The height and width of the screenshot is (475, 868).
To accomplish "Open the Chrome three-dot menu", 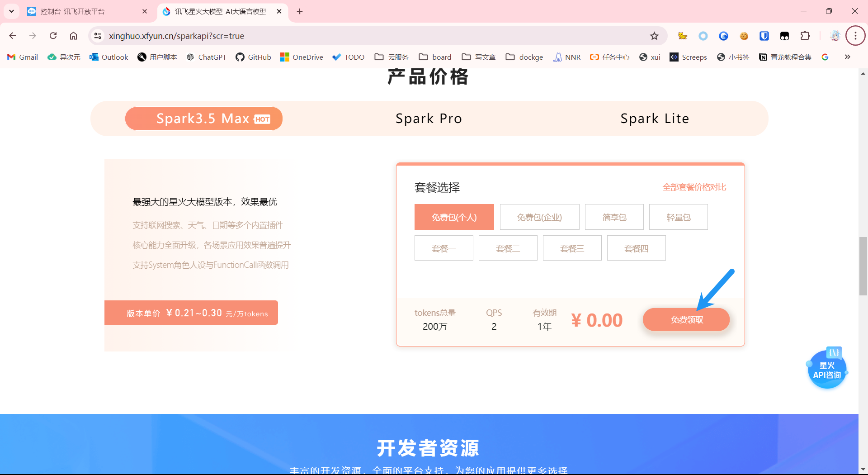I will tap(855, 36).
